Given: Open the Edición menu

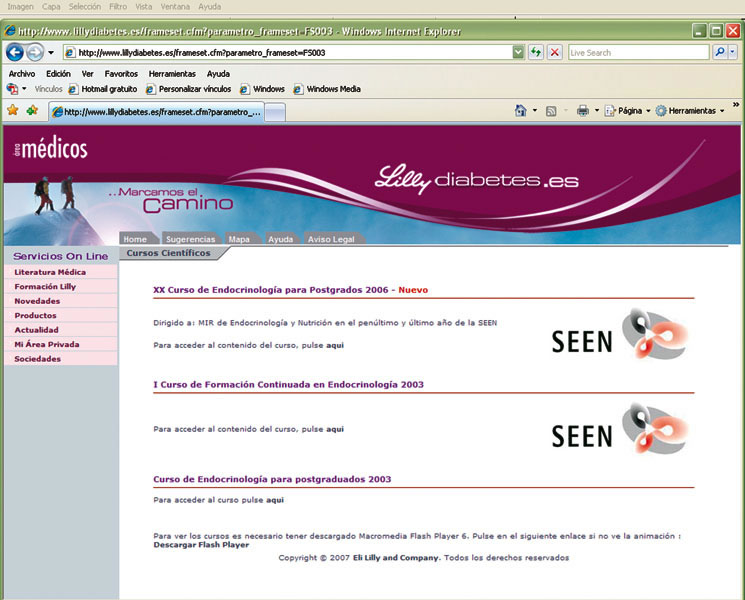Looking at the screenshot, I should coord(58,74).
